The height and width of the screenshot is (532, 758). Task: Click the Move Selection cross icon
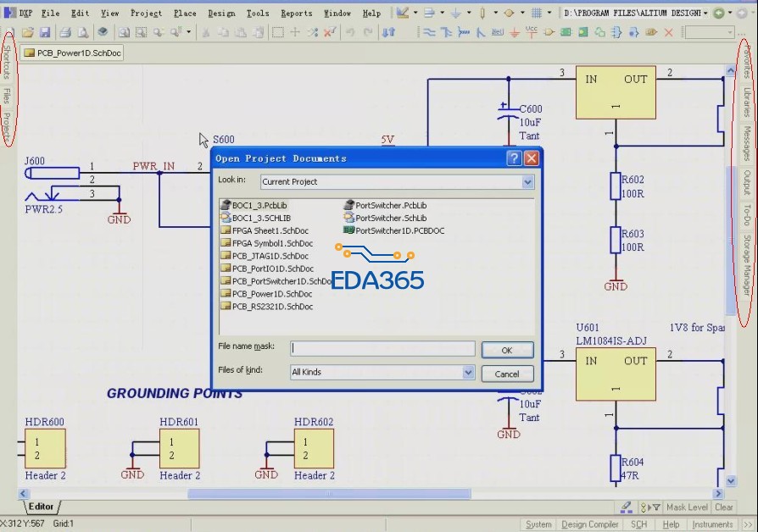295,32
